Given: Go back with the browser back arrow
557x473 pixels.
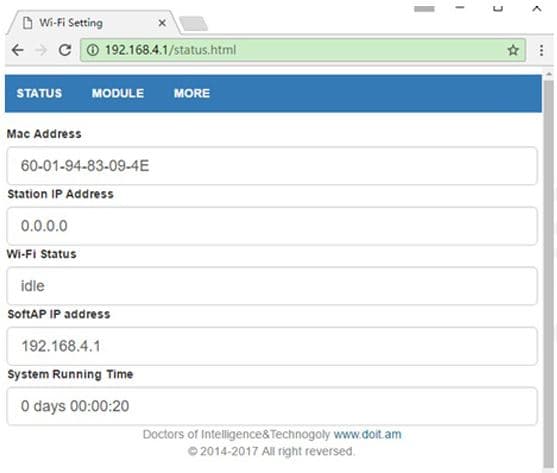Looking at the screenshot, I should (17, 50).
